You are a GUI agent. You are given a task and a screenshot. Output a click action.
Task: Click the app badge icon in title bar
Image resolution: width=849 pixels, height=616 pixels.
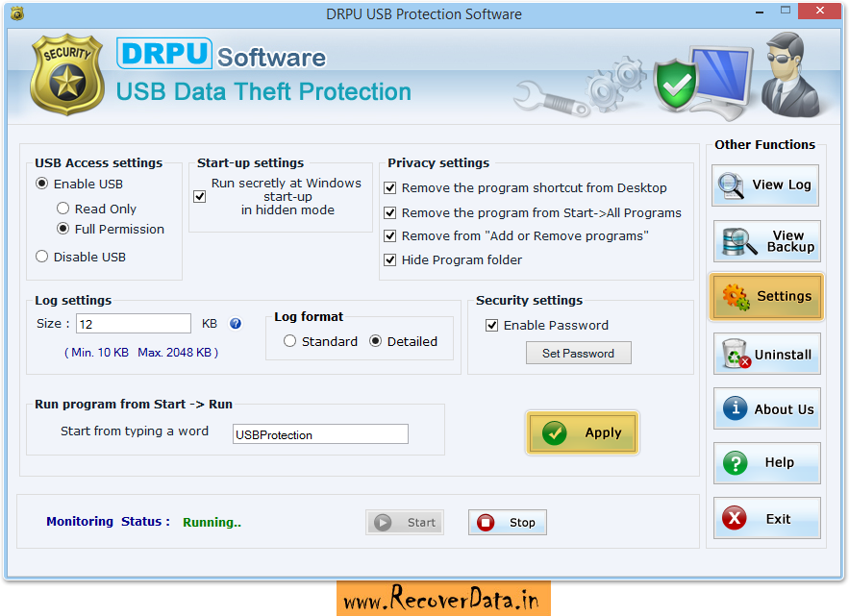[17, 13]
